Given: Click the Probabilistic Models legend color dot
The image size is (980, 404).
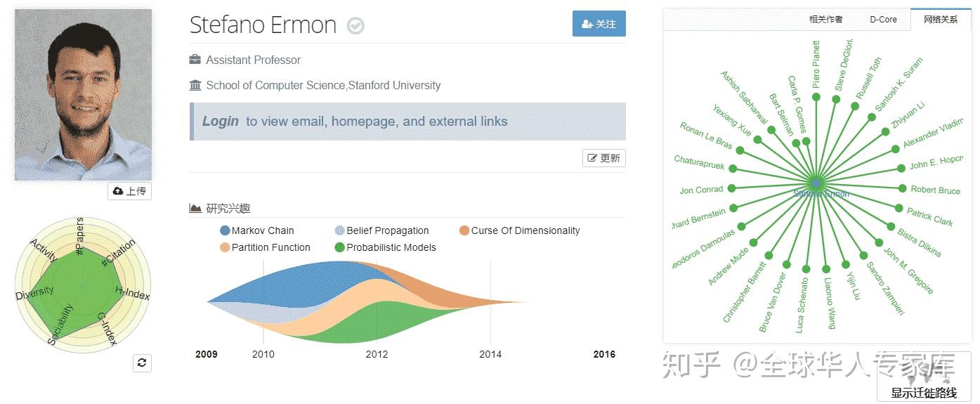Looking at the screenshot, I should pyautogui.click(x=340, y=247).
